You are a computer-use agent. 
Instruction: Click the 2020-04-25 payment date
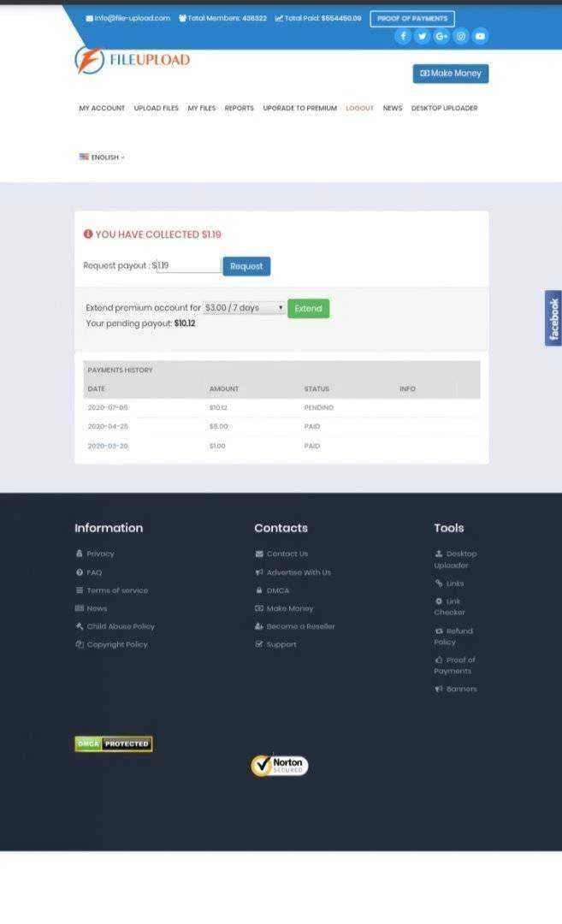[108, 427]
